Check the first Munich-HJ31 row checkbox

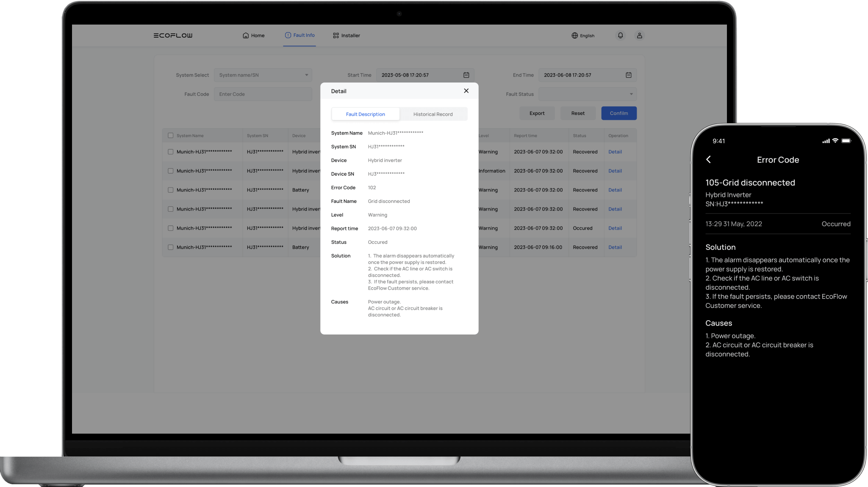[170, 152]
